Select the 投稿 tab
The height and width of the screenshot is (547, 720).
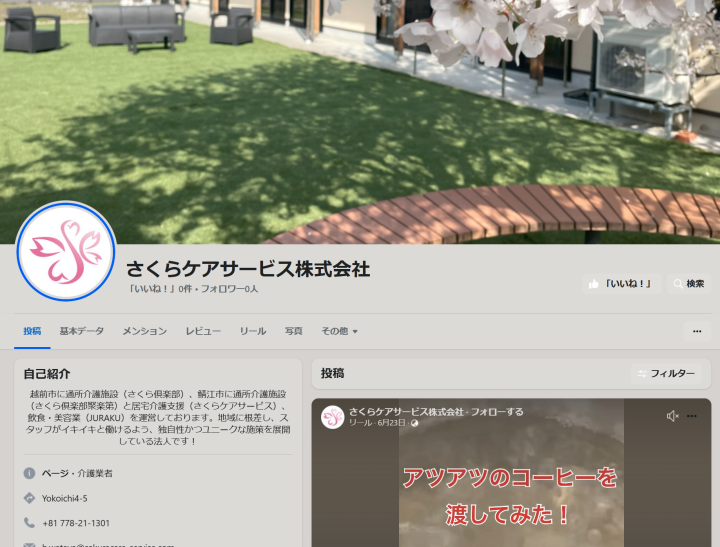(32, 331)
